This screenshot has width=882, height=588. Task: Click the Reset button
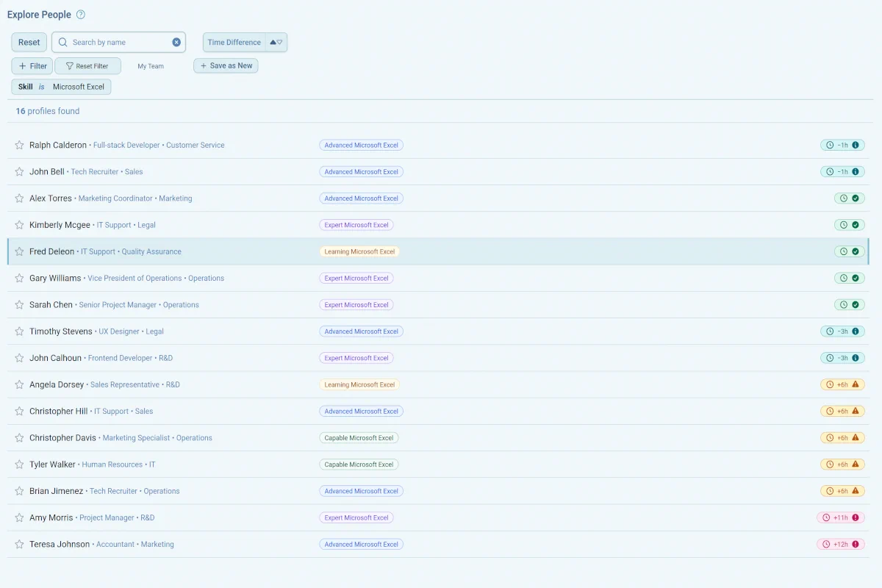pos(29,43)
